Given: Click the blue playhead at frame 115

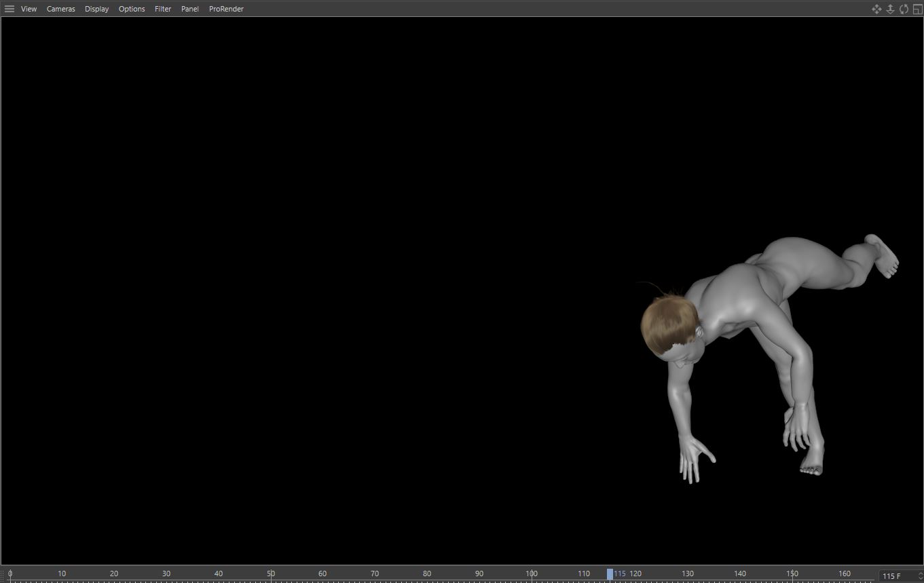Looking at the screenshot, I should coord(610,574).
